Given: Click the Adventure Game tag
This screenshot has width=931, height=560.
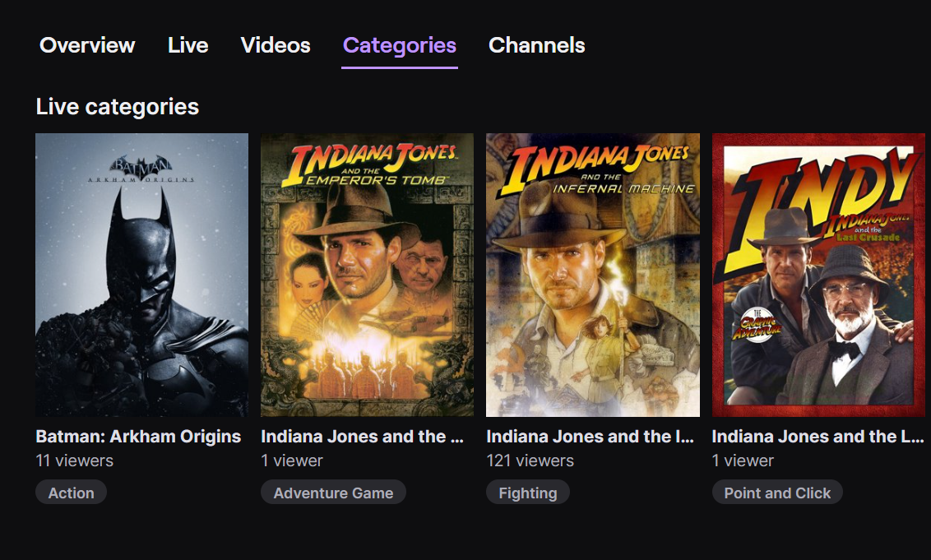Looking at the screenshot, I should pos(333,493).
